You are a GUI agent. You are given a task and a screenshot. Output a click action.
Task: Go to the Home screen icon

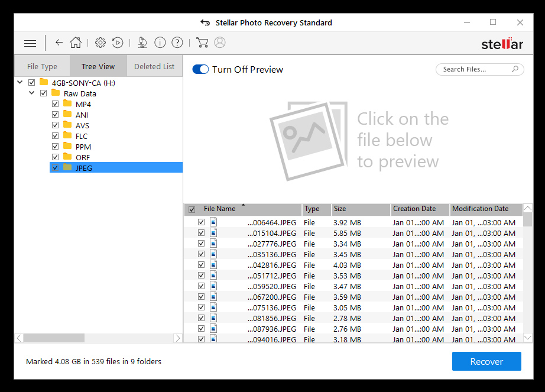click(76, 43)
